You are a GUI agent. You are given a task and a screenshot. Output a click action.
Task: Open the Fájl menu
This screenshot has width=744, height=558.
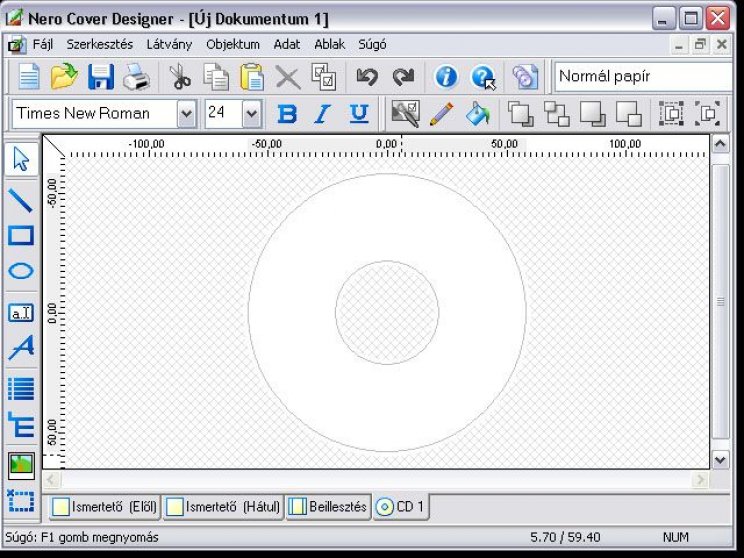(43, 45)
